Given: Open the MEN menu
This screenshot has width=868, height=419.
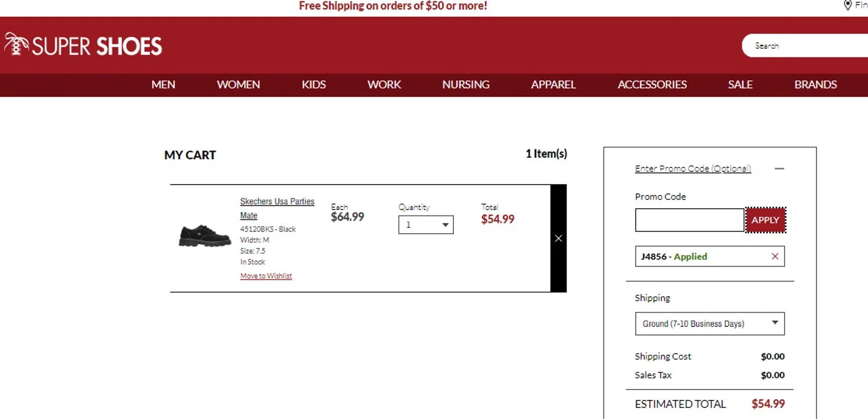Looking at the screenshot, I should coord(163,84).
